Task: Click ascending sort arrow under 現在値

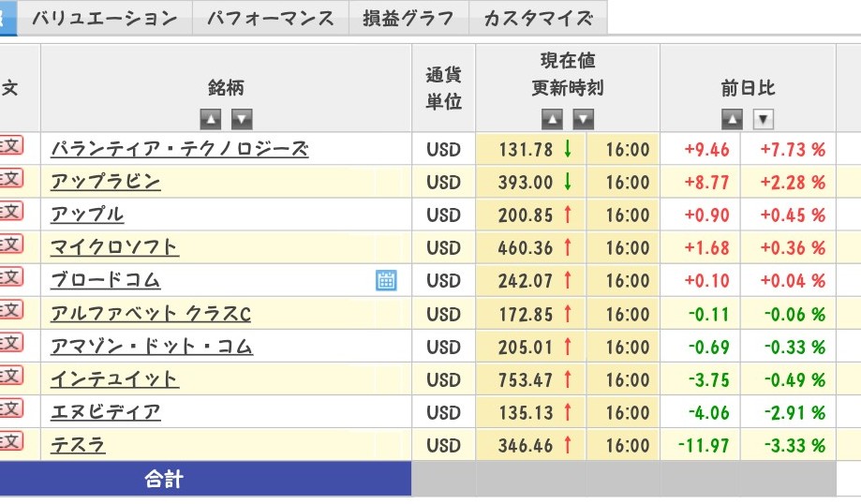Action: point(552,119)
